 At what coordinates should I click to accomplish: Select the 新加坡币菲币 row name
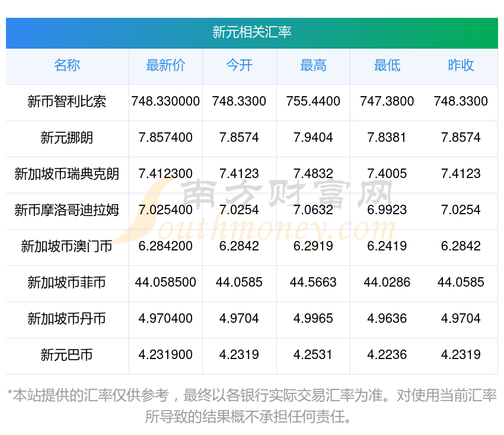[67, 282]
